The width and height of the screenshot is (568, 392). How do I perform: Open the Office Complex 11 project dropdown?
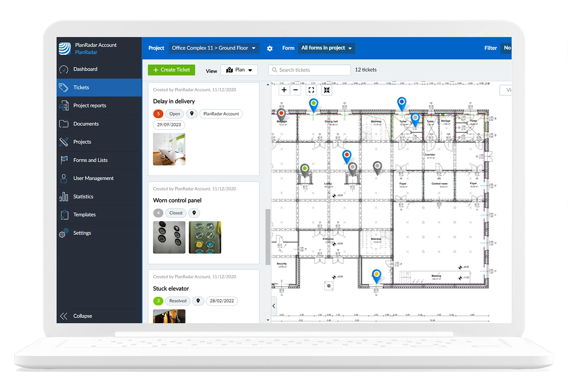213,48
